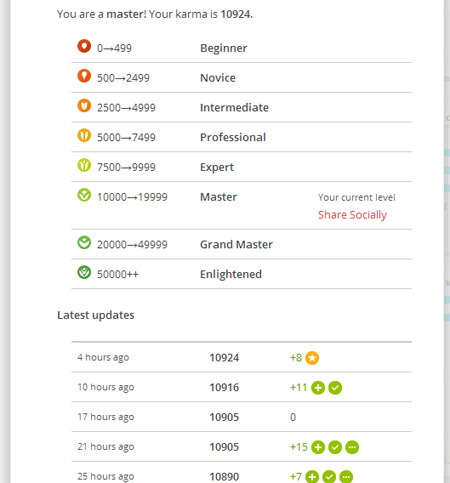Click the '25 hours ago' timestamp
This screenshot has height=483, width=450.
click(x=106, y=477)
